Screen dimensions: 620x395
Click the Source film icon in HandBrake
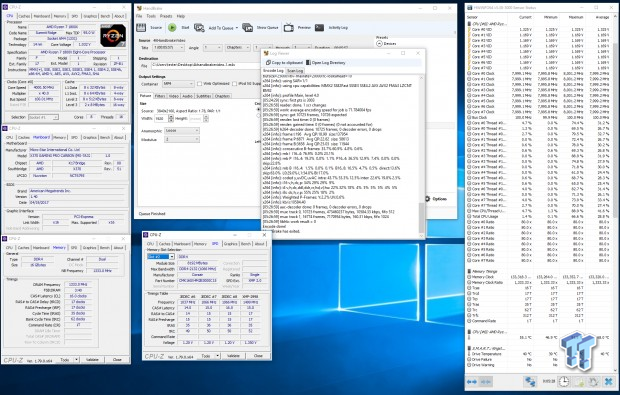(x=141, y=27)
